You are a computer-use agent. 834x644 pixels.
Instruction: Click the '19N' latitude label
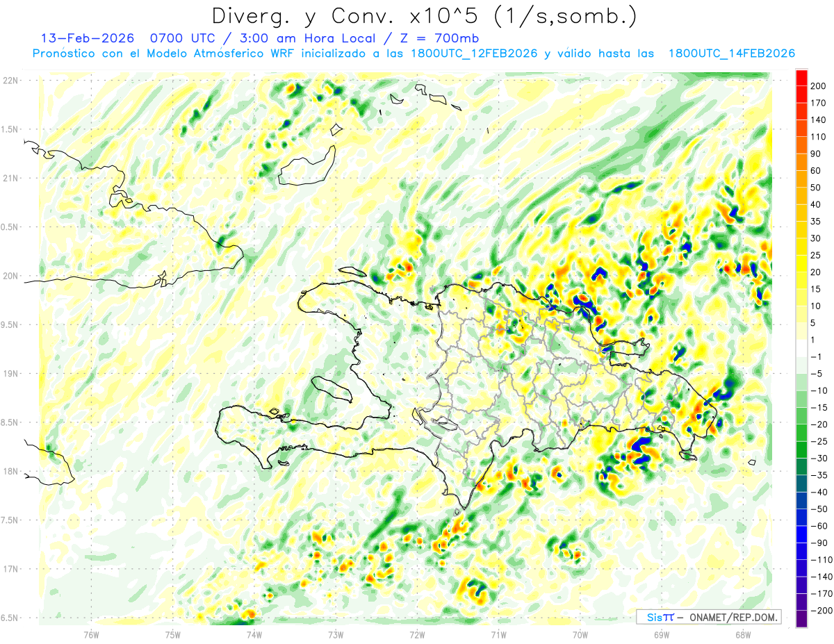12,373
